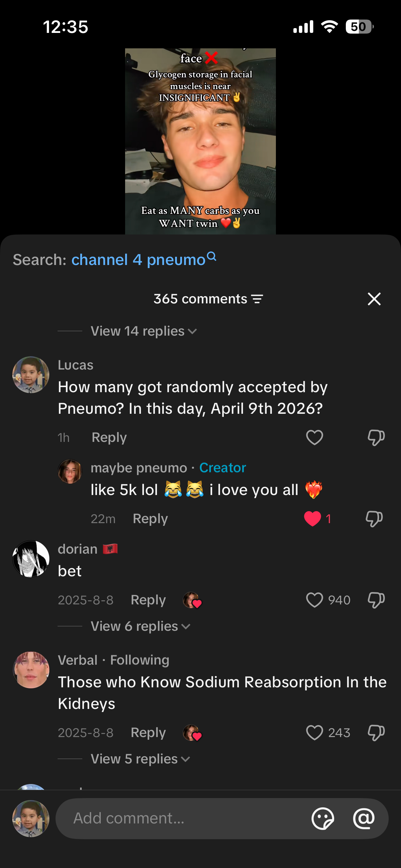This screenshot has height=868, width=401.
Task: Expand View 5 replies under Verbal
Action: (x=140, y=759)
